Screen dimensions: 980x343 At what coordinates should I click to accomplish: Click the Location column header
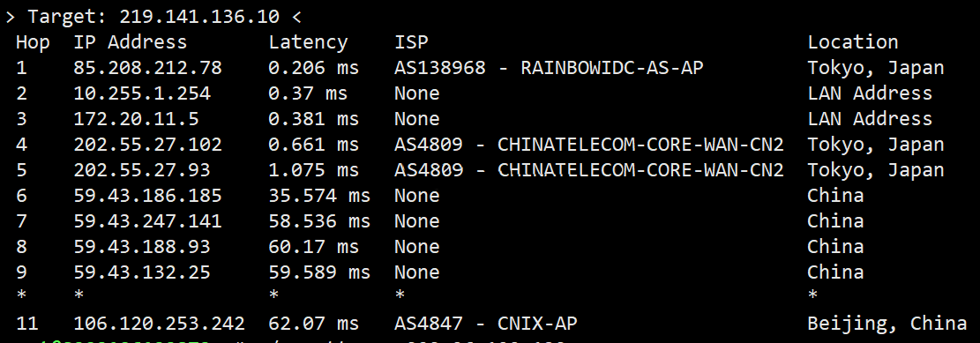coord(852,41)
